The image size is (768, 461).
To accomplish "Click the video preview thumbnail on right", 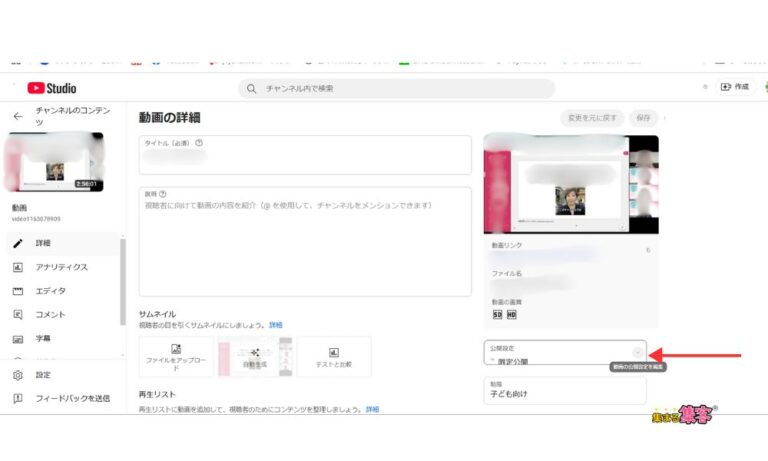I will coord(571,185).
